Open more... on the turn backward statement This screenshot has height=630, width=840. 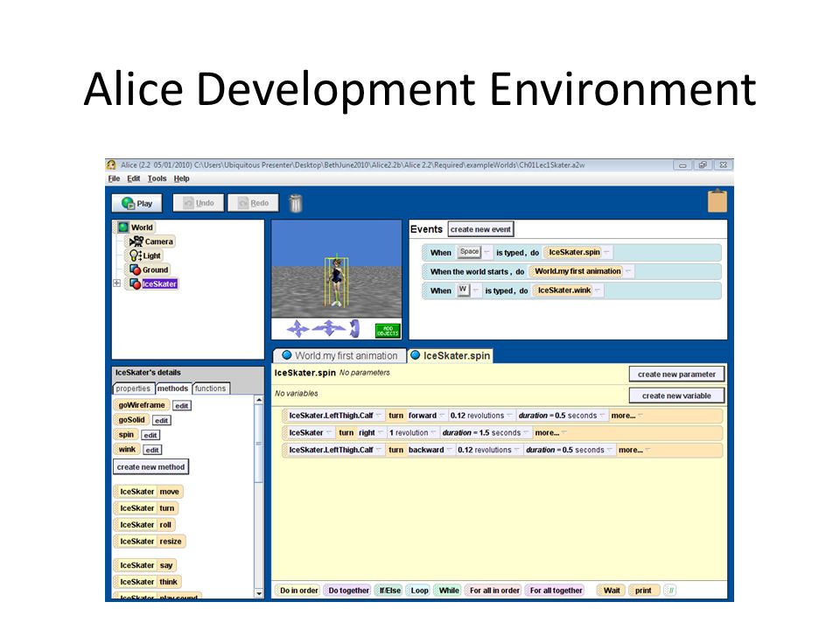click(633, 450)
